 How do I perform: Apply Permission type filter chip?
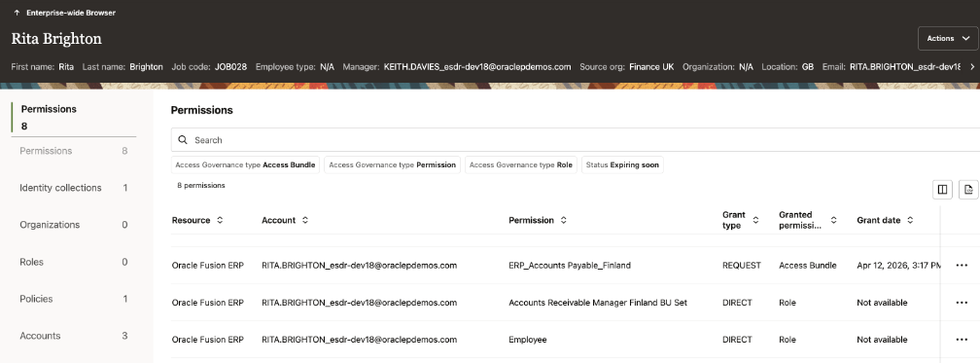click(392, 165)
